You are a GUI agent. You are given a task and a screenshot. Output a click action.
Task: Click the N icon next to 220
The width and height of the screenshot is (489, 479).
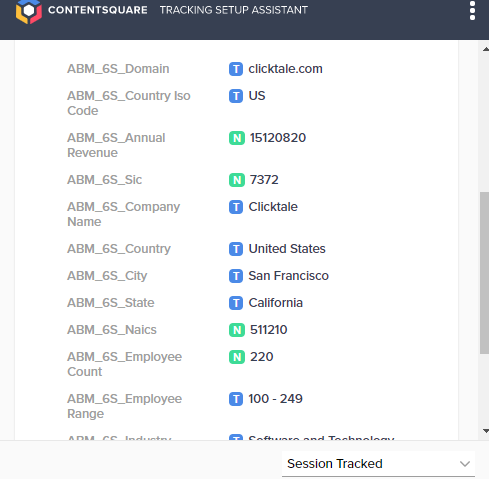tap(237, 357)
